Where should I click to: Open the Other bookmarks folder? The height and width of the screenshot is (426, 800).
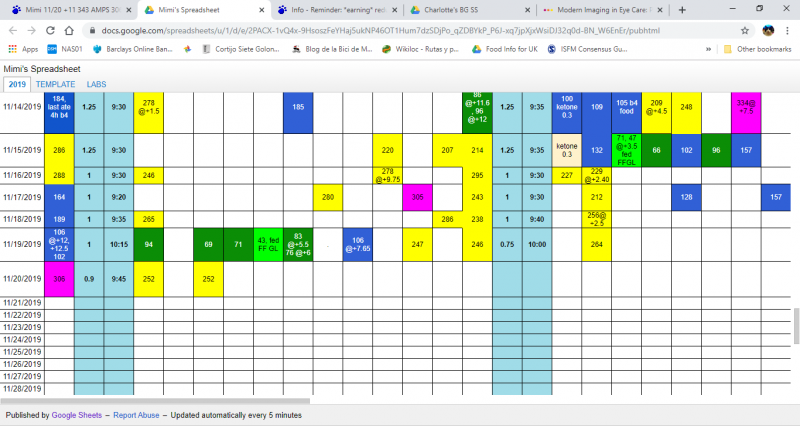coord(756,48)
